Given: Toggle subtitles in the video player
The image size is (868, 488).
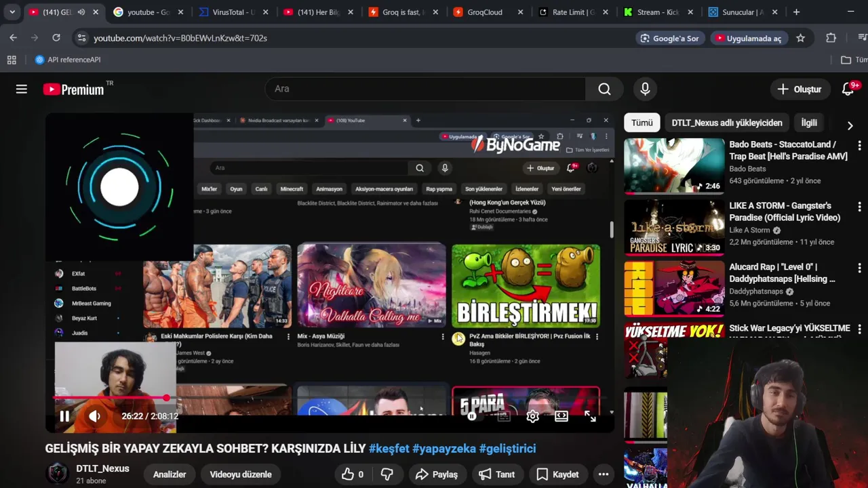Looking at the screenshot, I should [x=504, y=416].
